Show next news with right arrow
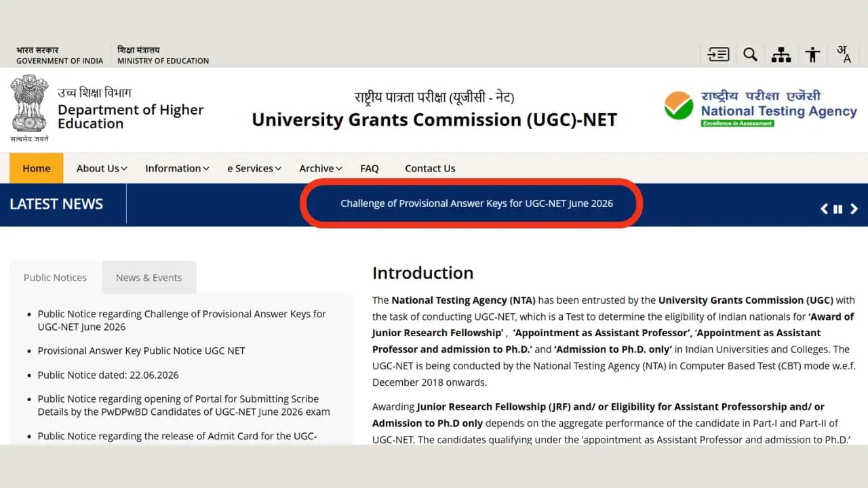 pos(854,209)
